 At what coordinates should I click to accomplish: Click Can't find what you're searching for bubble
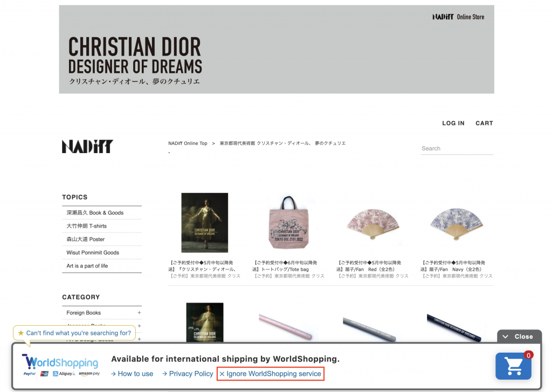tap(74, 333)
